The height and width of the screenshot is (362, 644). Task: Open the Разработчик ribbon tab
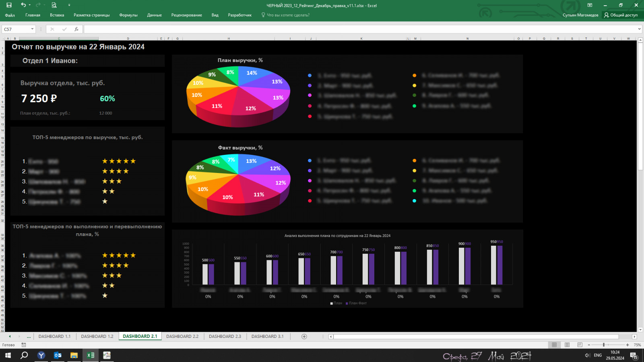pyautogui.click(x=240, y=15)
